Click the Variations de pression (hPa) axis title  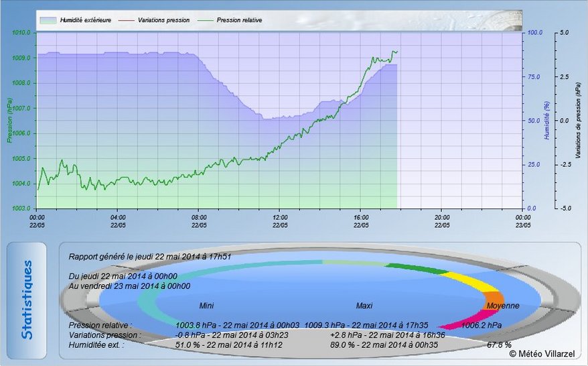point(578,121)
